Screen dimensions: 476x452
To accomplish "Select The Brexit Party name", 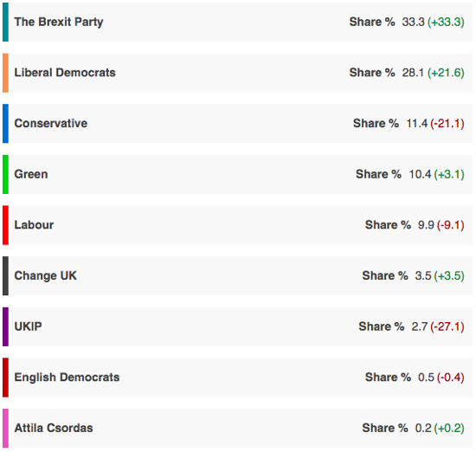I will pyautogui.click(x=59, y=23).
